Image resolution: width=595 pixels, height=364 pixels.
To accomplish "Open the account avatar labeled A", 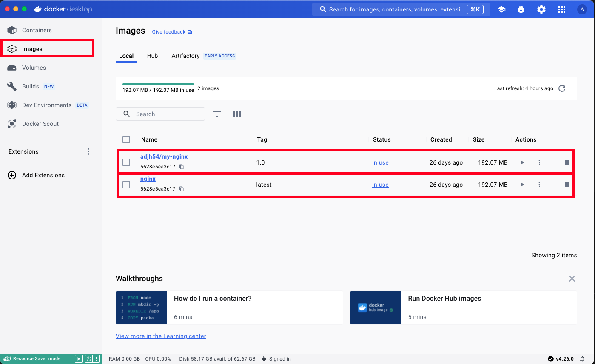I will 582,9.
